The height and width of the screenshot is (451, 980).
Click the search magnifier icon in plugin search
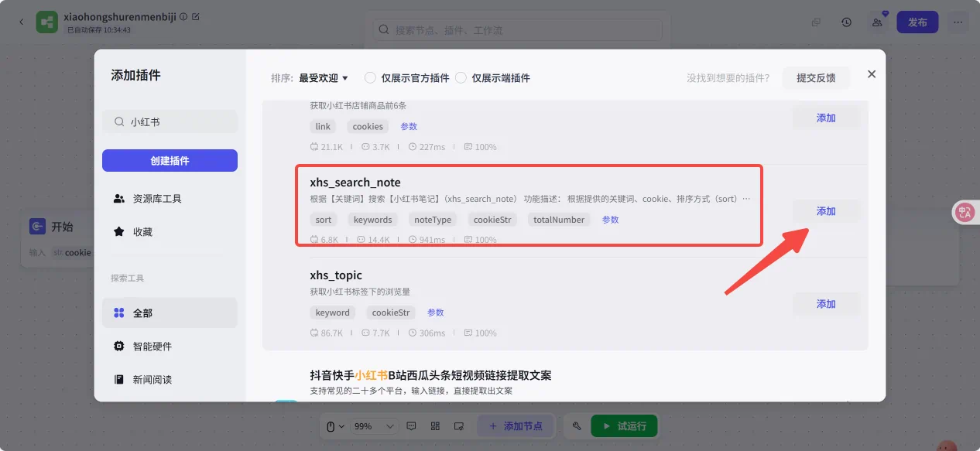119,122
